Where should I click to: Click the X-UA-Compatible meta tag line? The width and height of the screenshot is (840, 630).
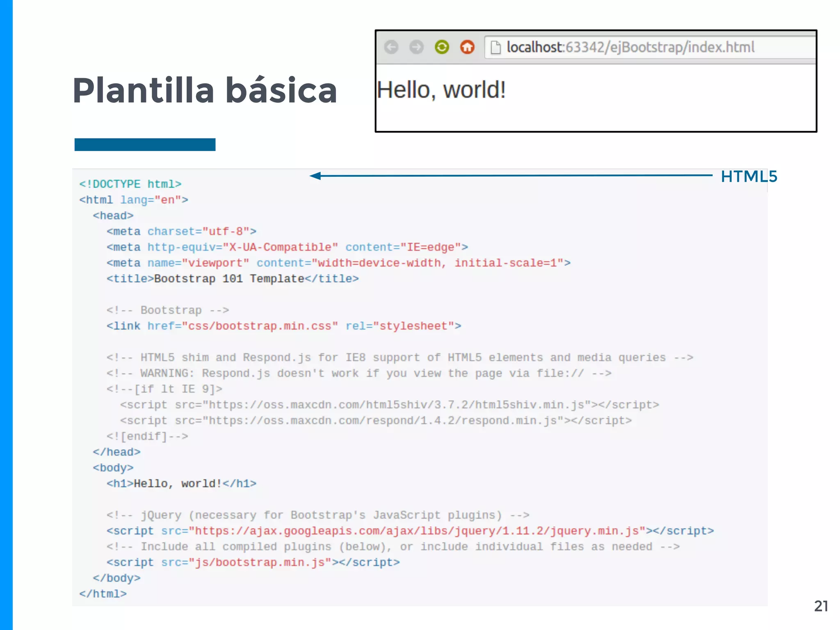tap(287, 247)
